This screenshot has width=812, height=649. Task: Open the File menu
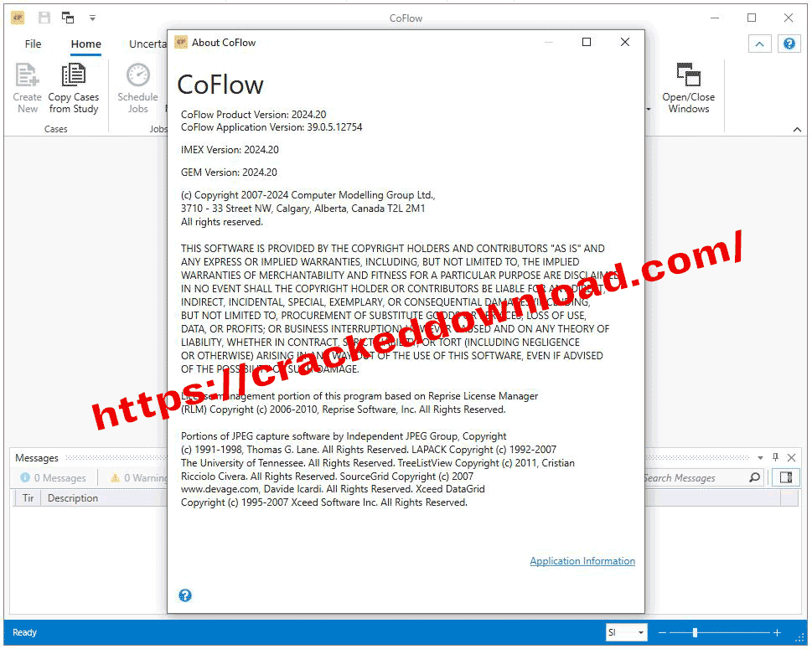(33, 44)
